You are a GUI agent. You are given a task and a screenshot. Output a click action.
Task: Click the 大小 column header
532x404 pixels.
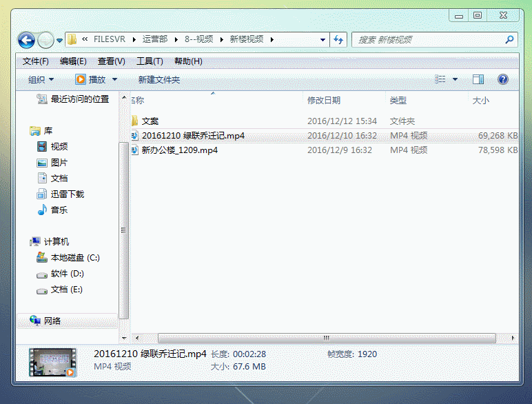point(481,101)
